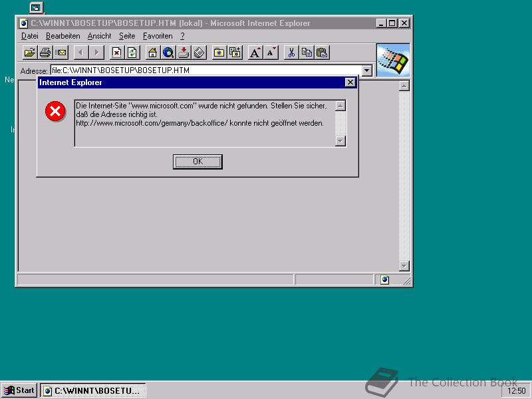This screenshot has width=532, height=399.
Task: Click the diamond-shaped toolbar icon
Action: [x=199, y=53]
